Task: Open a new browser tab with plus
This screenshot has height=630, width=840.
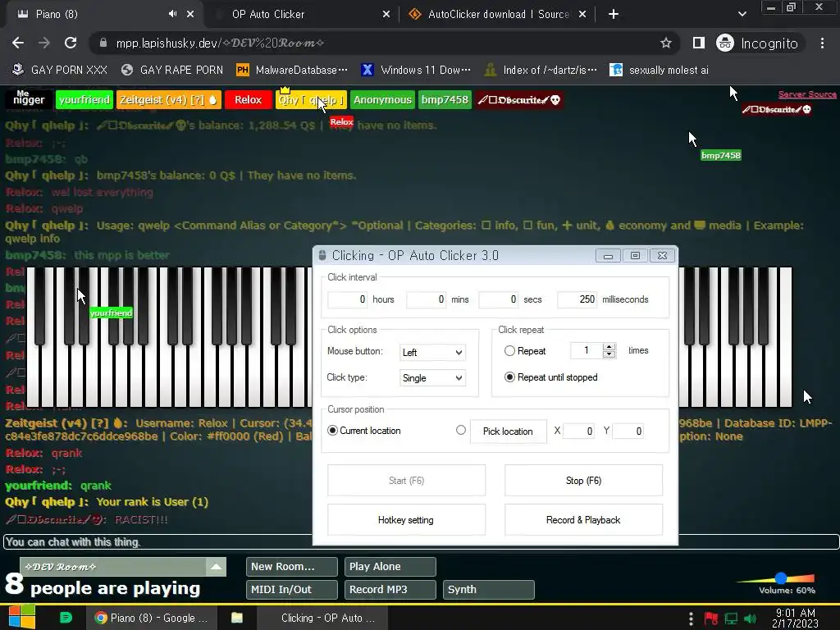Action: click(x=614, y=15)
